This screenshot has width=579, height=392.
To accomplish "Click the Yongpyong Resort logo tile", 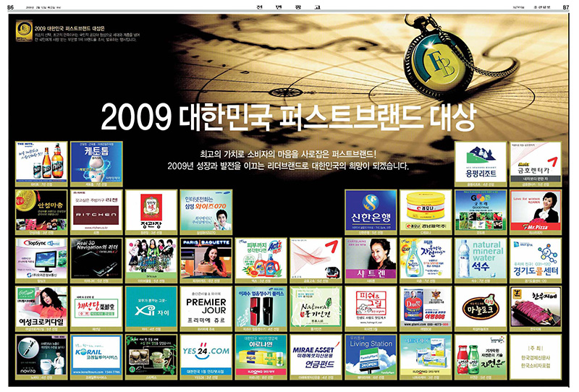I will [x=481, y=161].
